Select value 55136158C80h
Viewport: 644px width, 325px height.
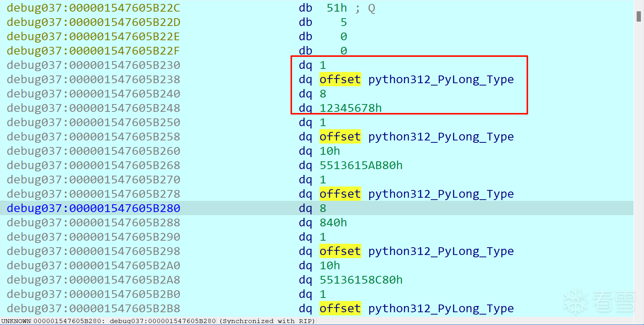coord(361,280)
